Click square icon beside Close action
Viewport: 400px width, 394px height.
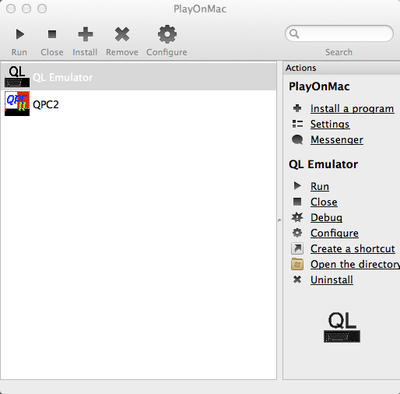click(297, 202)
